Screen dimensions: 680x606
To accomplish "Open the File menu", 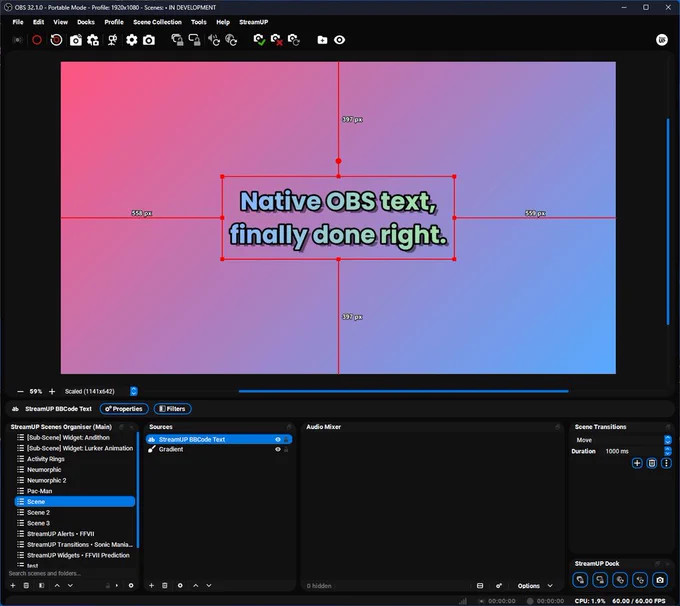I will pos(18,22).
